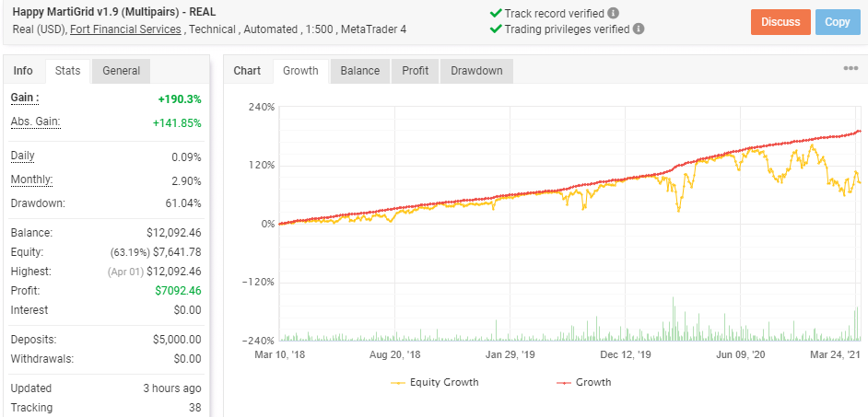Switch chart to the Profit tab
The height and width of the screenshot is (417, 868).
click(x=416, y=71)
